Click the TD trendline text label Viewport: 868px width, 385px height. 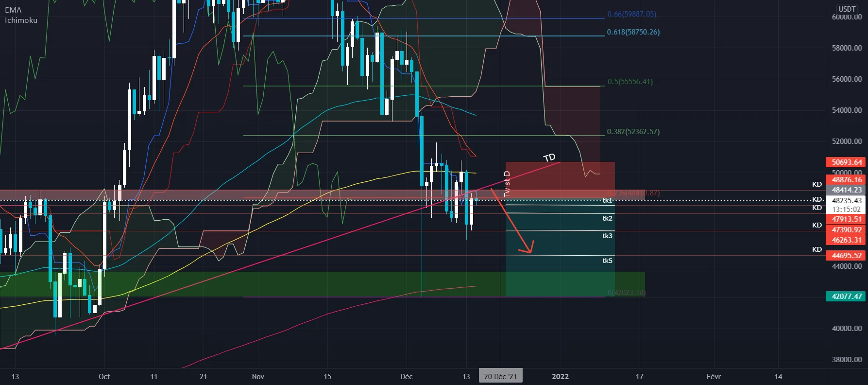click(x=549, y=157)
